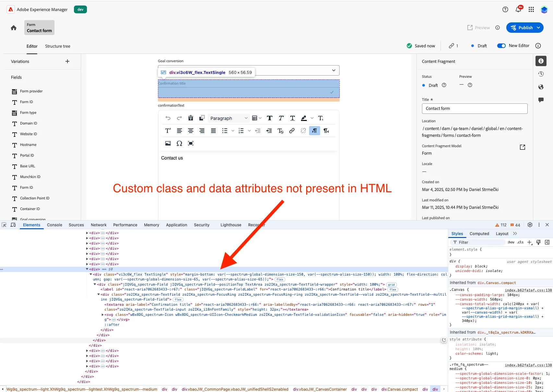Click the element picker icon in DevTools
The height and width of the screenshot is (392, 553).
4,225
